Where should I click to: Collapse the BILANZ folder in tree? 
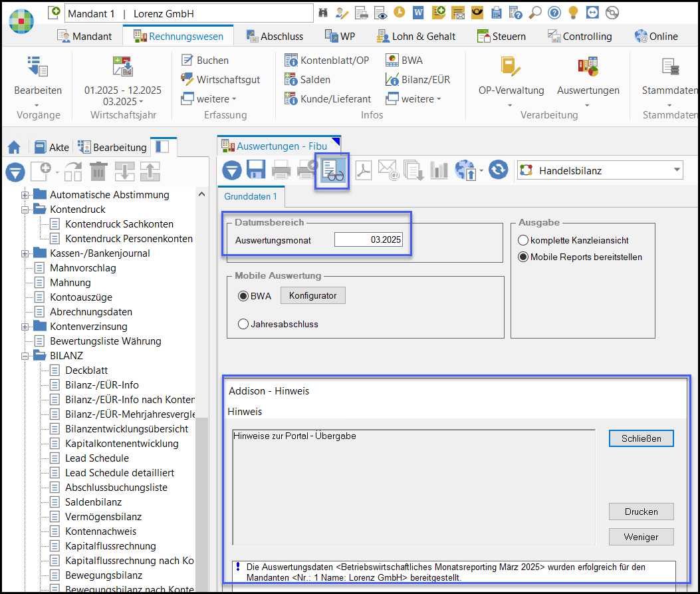pyautogui.click(x=25, y=356)
